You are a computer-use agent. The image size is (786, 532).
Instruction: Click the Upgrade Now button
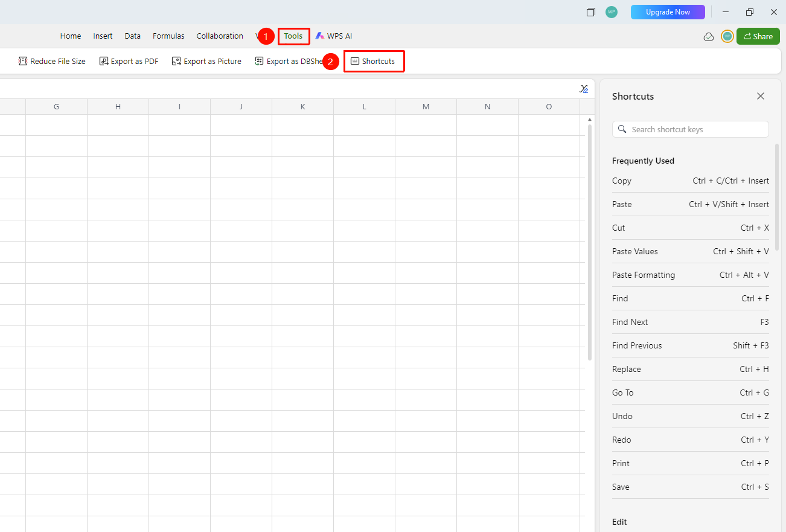tap(668, 12)
